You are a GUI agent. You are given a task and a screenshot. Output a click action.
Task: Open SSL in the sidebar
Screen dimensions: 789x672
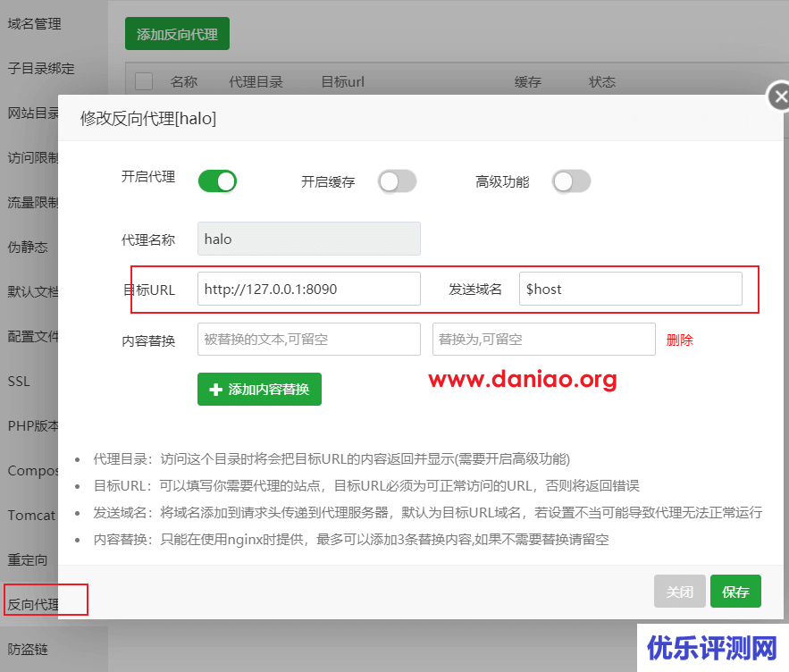pyautogui.click(x=19, y=381)
